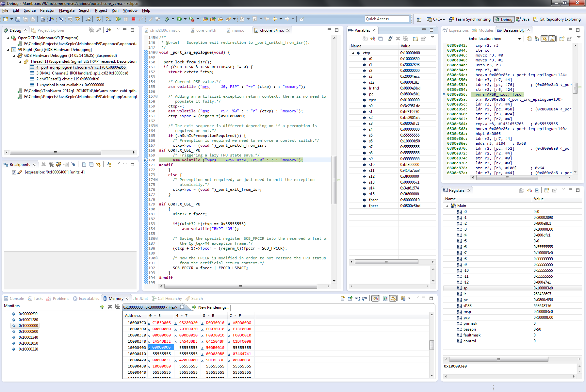Toggle Instruction Stepping Mode in main toolbar
This screenshot has height=392, width=586.
click(52, 19)
